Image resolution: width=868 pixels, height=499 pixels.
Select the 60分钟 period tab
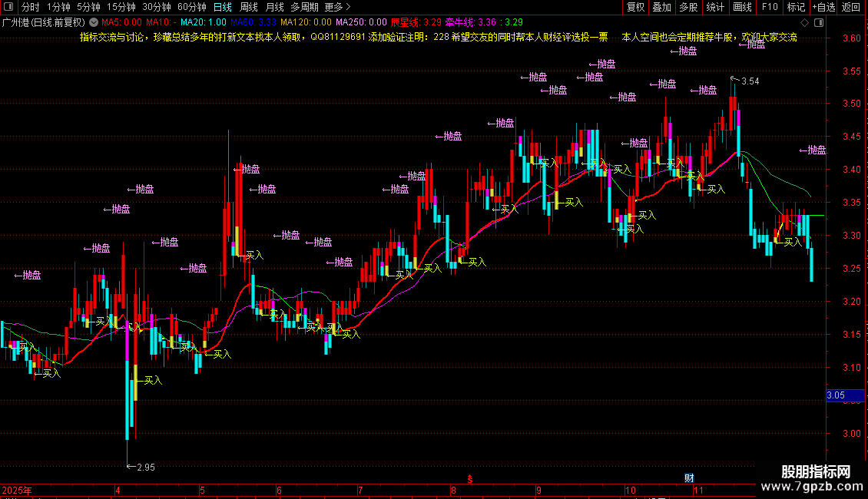pos(191,7)
